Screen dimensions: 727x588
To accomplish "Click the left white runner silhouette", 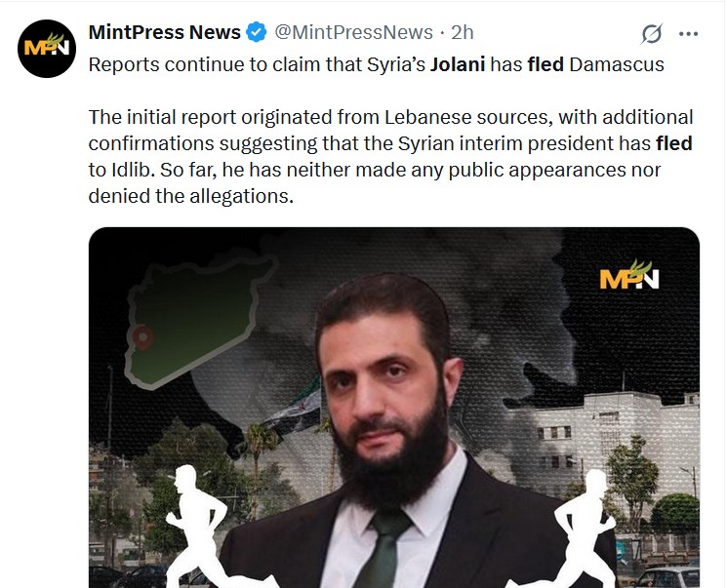I will pos(195,526).
